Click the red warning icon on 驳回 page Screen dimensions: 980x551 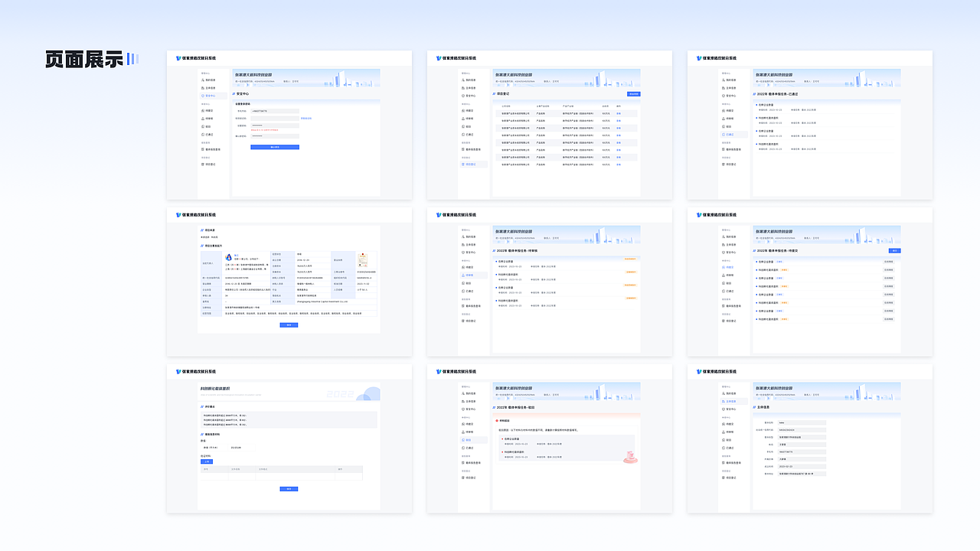497,420
